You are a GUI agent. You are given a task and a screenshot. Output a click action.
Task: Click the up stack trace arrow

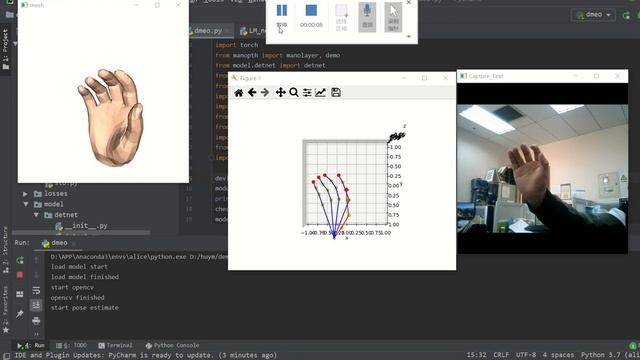pyautogui.click(x=36, y=260)
